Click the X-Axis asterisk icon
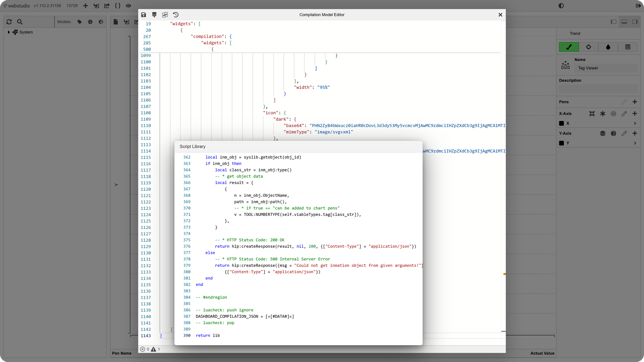The width and height of the screenshot is (644, 362). pos(603,114)
